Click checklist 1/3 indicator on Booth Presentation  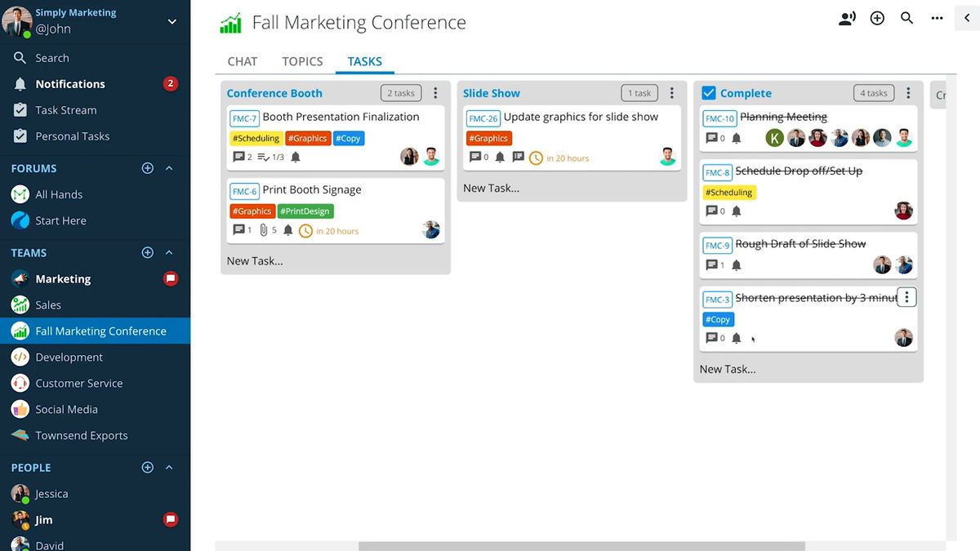coord(270,158)
